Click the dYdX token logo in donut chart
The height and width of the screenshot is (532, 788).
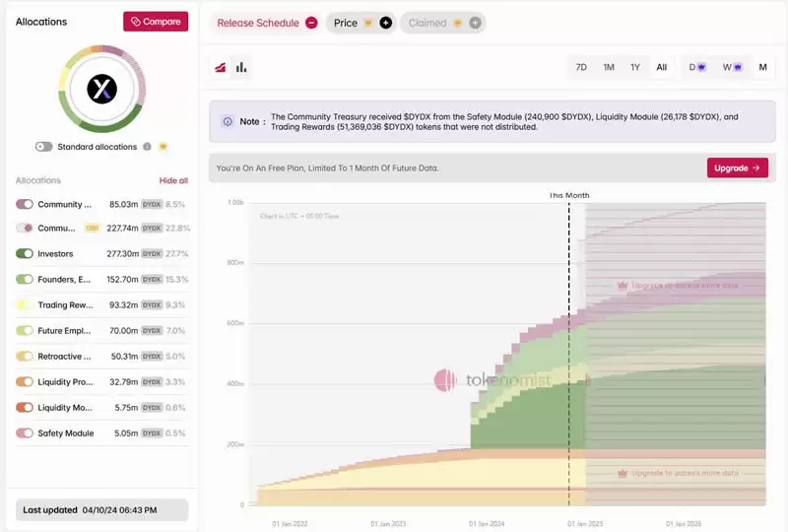click(102, 90)
